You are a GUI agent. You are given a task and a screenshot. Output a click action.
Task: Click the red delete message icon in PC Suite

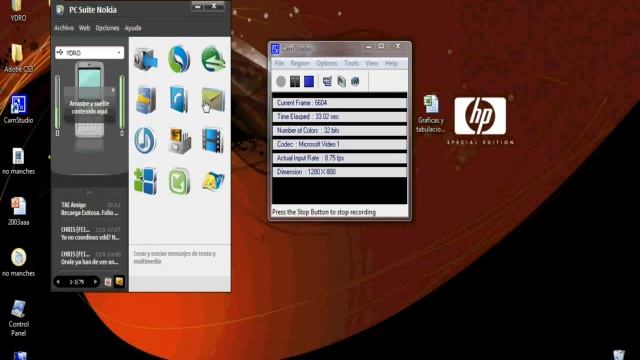point(108,282)
